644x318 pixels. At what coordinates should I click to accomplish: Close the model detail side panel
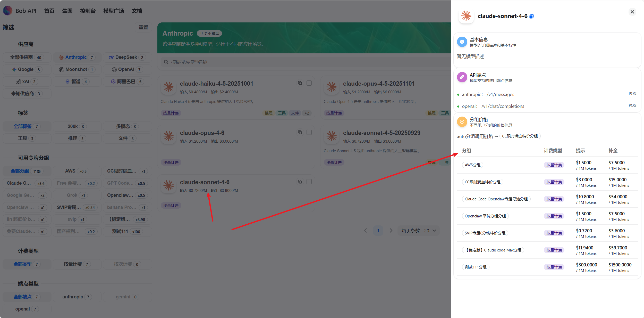[x=632, y=12]
